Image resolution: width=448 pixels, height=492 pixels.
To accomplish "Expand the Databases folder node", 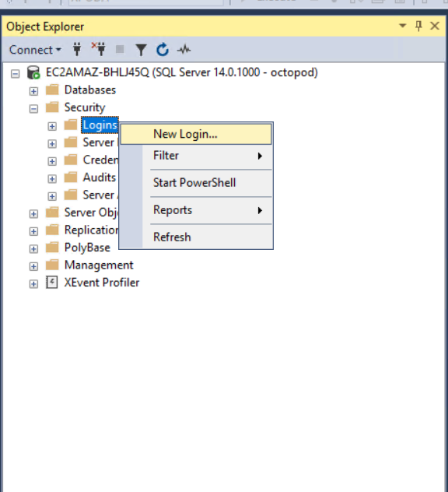I will click(33, 91).
